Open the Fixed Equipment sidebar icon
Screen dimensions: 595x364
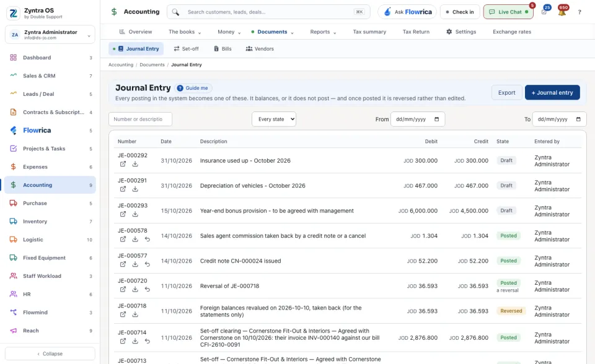point(13,258)
